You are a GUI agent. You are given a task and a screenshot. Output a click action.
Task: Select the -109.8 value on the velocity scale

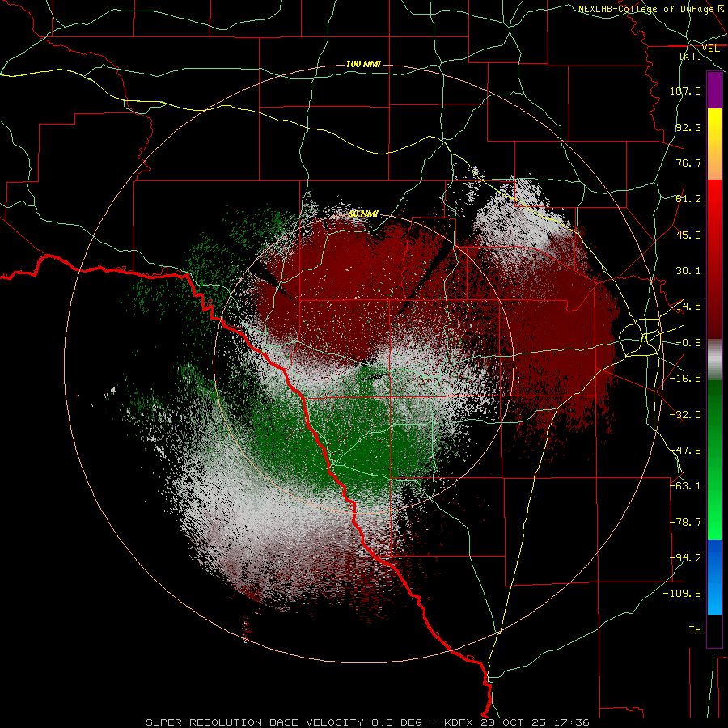pos(682,594)
